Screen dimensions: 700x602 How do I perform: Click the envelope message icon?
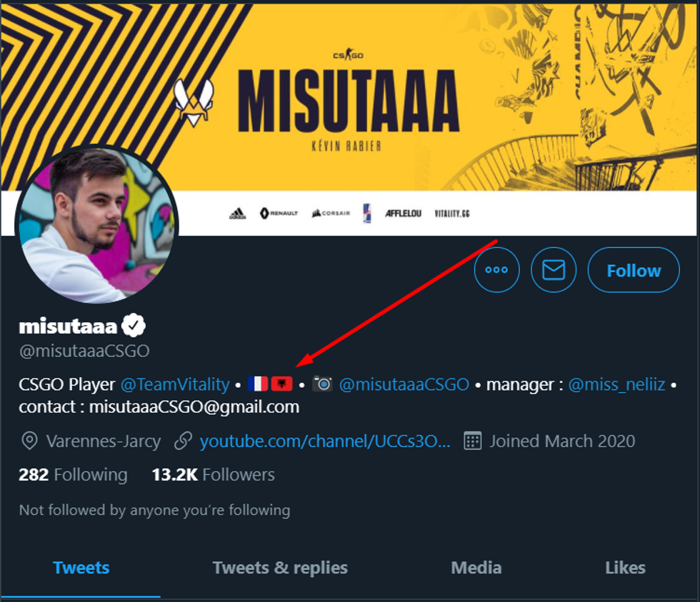554,270
